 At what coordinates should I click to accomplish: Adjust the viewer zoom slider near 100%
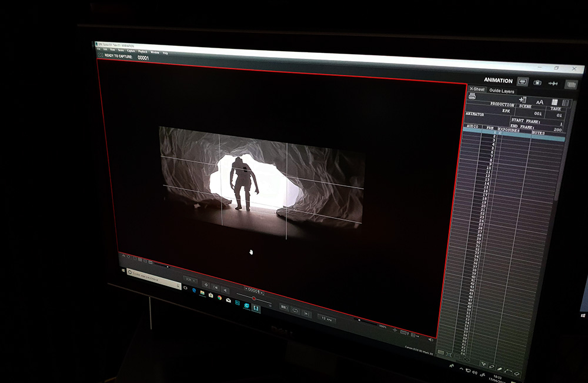[365, 321]
